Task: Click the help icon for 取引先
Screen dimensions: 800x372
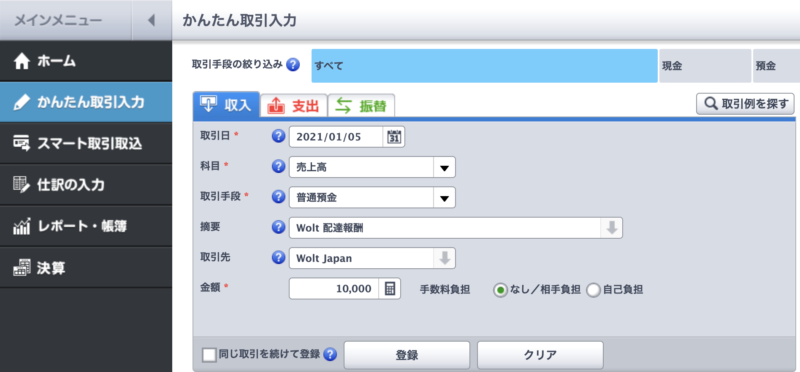Action: click(278, 258)
